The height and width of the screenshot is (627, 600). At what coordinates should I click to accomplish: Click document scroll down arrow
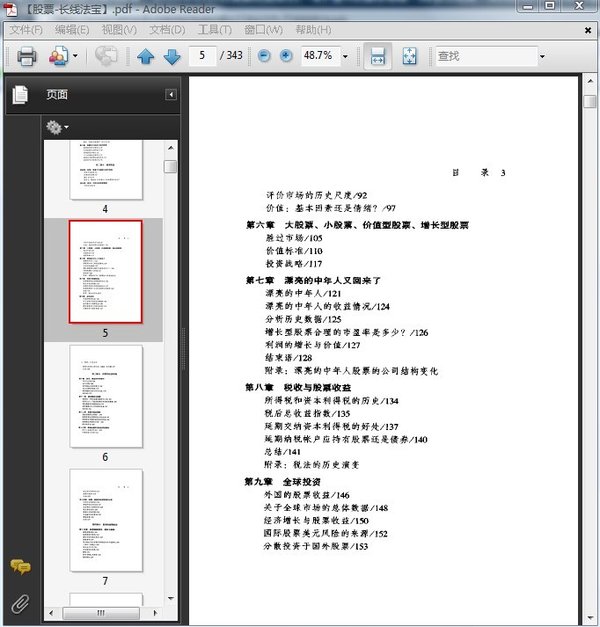pyautogui.click(x=590, y=618)
